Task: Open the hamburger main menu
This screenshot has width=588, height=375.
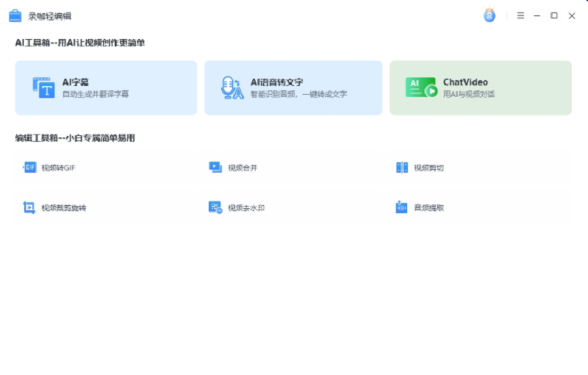Action: click(x=520, y=15)
